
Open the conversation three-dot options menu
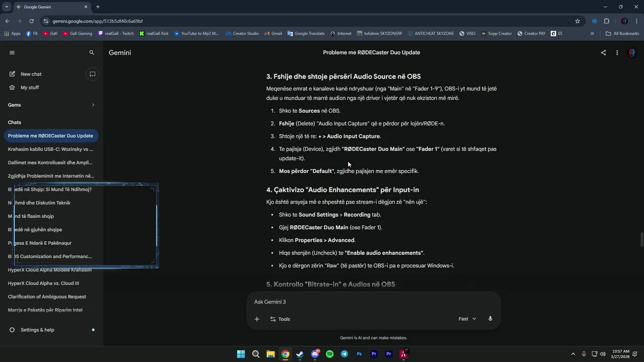click(x=617, y=52)
